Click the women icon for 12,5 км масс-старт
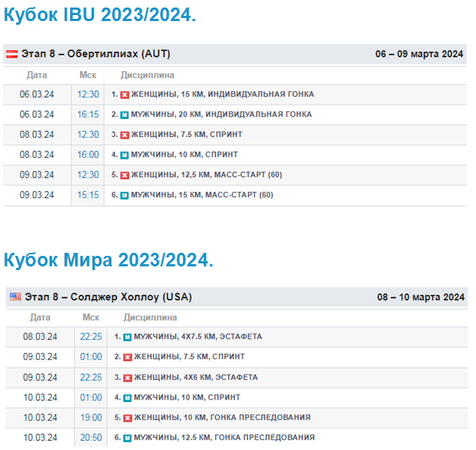This screenshot has height=450, width=476. (125, 175)
